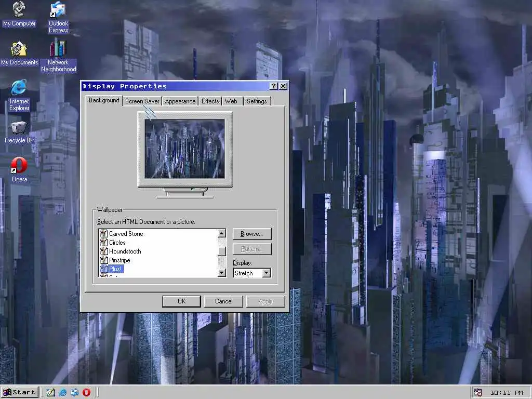Image resolution: width=532 pixels, height=399 pixels.
Task: Click the Browse... button
Action: [x=252, y=234]
